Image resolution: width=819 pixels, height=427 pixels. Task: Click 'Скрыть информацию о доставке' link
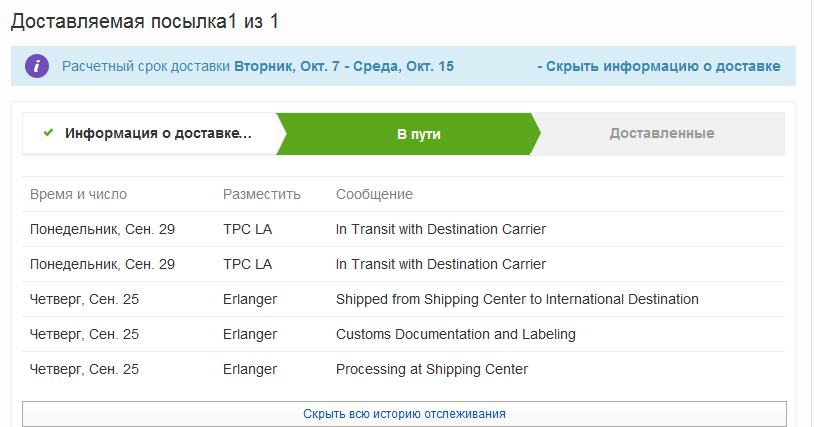(x=658, y=66)
